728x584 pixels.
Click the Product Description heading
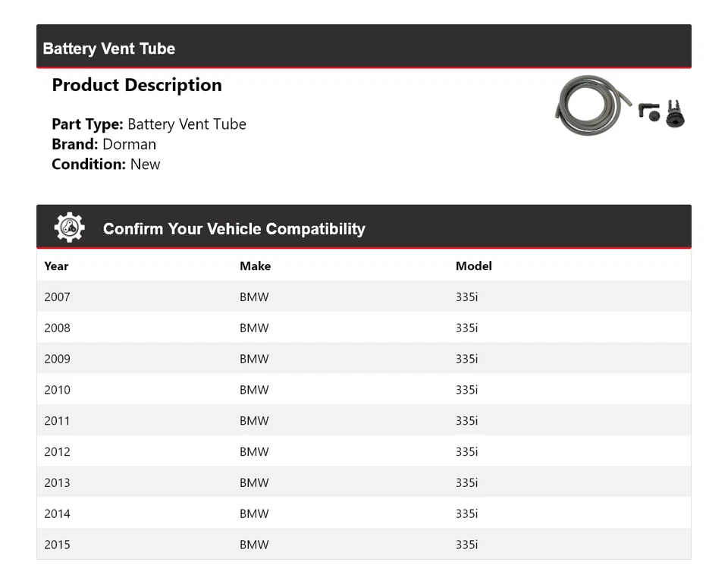(x=136, y=85)
